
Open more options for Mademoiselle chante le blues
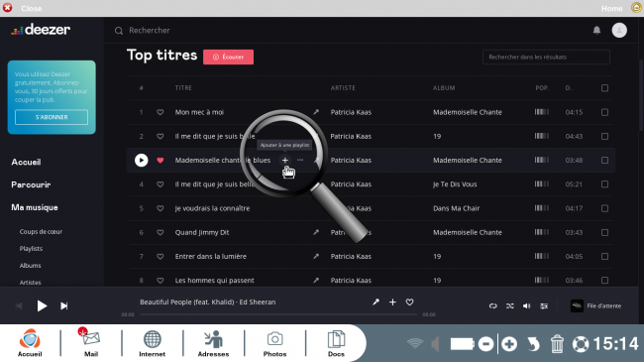(x=300, y=160)
